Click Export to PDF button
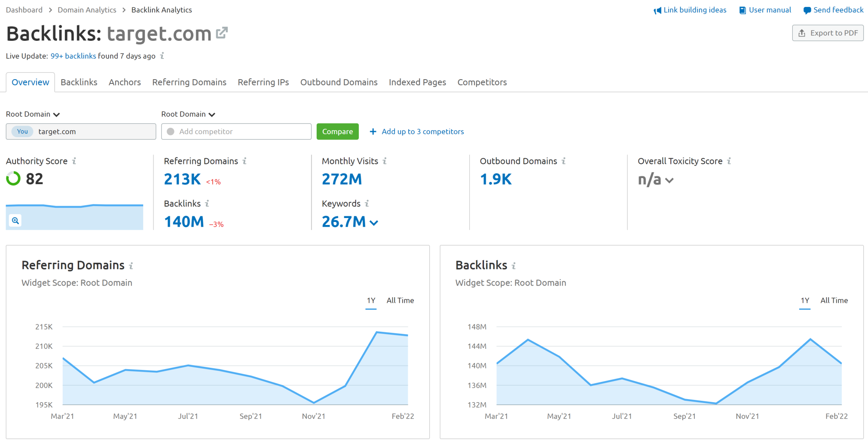The width and height of the screenshot is (868, 443). click(828, 33)
